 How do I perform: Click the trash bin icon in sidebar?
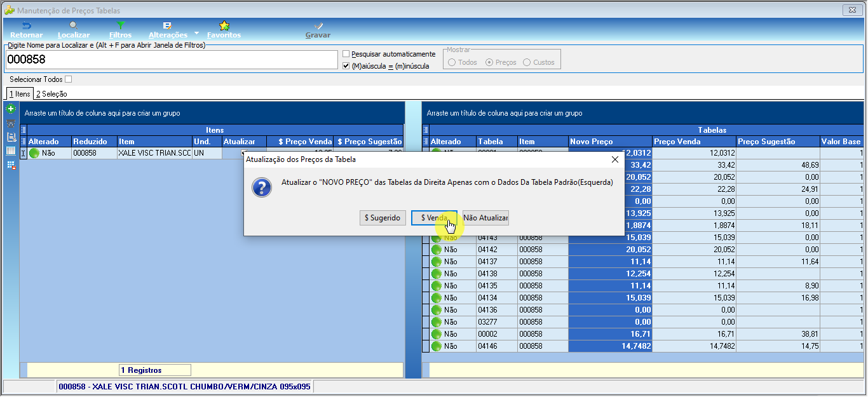pyautogui.click(x=11, y=123)
